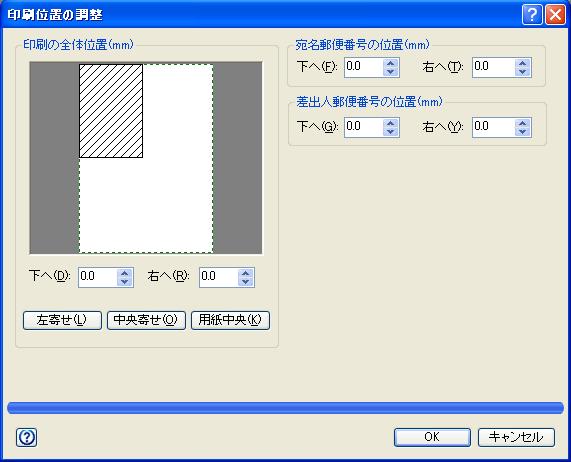Focus the 下へ(D) input field
This screenshot has width=571, height=462.
pos(98,277)
